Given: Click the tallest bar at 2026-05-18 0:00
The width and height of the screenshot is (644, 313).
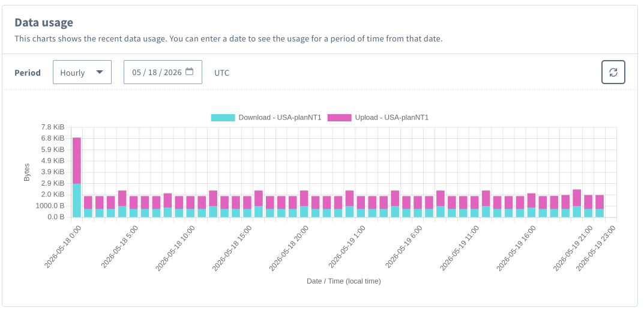Looking at the screenshot, I should pyautogui.click(x=77, y=177).
